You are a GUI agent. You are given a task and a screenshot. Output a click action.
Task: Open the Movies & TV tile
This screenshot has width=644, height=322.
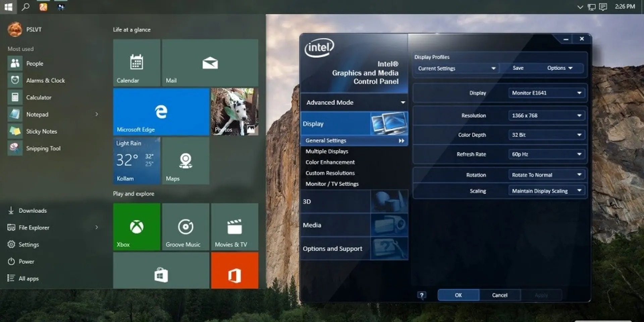click(x=235, y=227)
